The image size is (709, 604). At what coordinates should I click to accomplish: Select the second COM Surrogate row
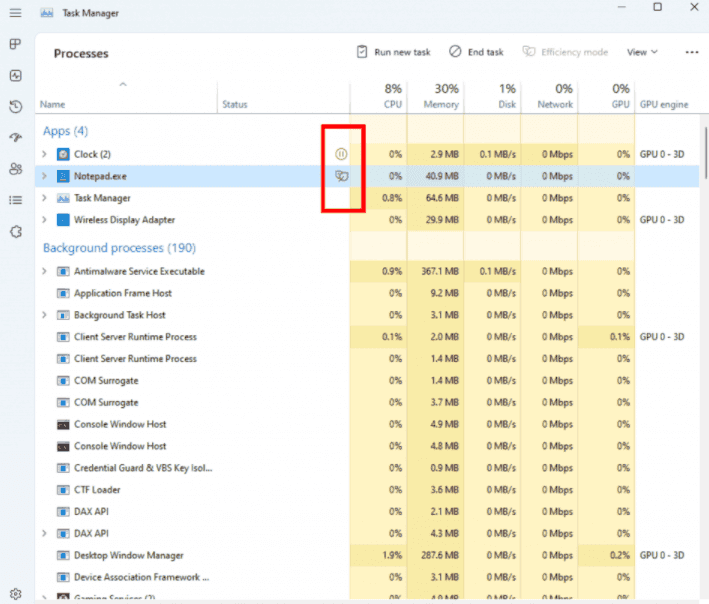pyautogui.click(x=367, y=402)
